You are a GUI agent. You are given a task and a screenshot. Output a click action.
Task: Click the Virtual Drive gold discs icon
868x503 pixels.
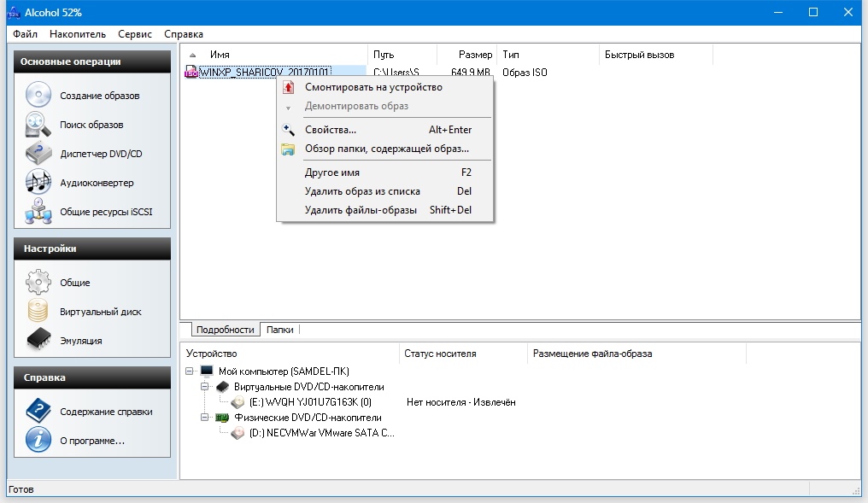pyautogui.click(x=38, y=312)
